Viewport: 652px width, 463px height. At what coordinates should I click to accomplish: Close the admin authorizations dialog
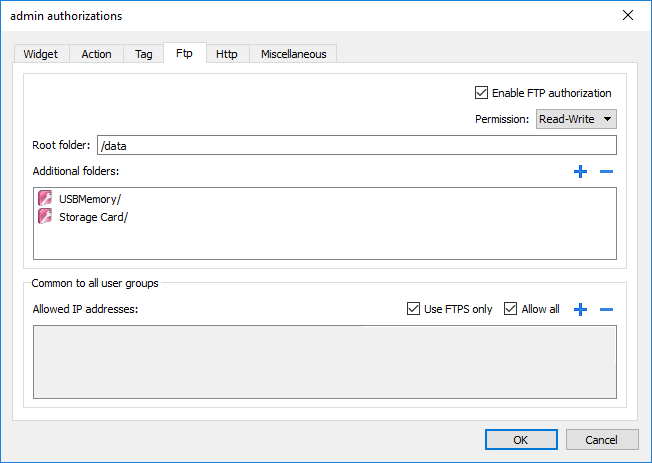tap(628, 15)
